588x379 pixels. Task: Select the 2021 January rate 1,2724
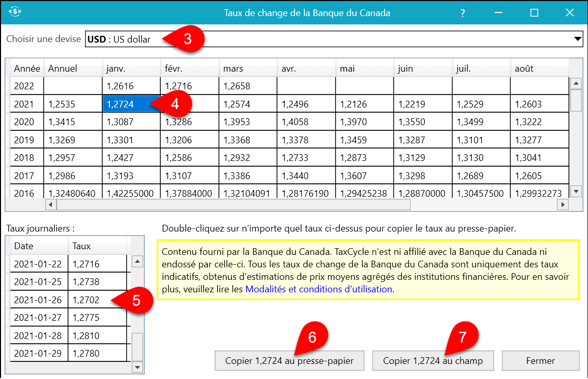(x=131, y=104)
